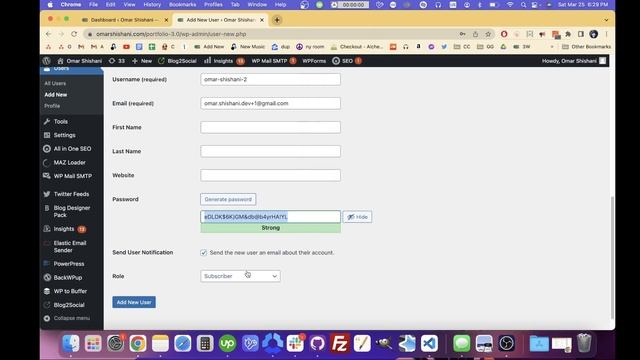Image resolution: width=640 pixels, height=360 pixels.
Task: Open Insights in the sidebar
Action: [64, 229]
